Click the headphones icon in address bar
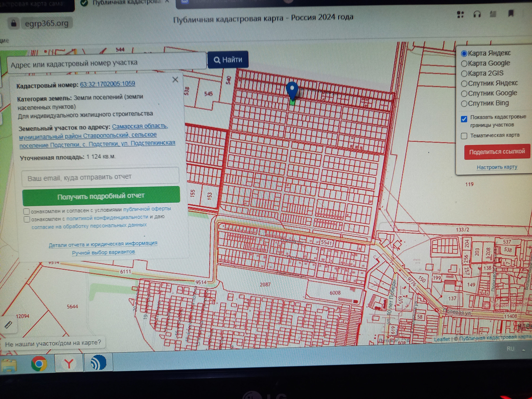This screenshot has height=399, width=532. pyautogui.click(x=477, y=14)
